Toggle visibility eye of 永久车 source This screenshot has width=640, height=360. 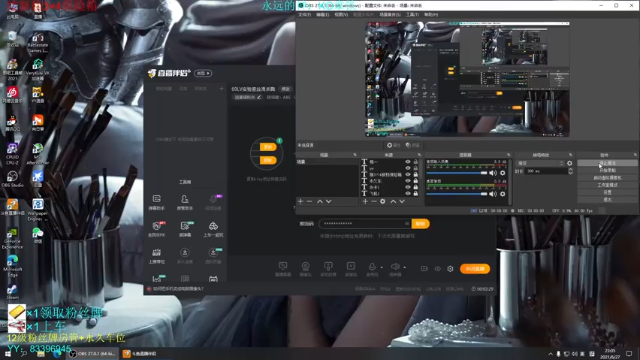407,181
